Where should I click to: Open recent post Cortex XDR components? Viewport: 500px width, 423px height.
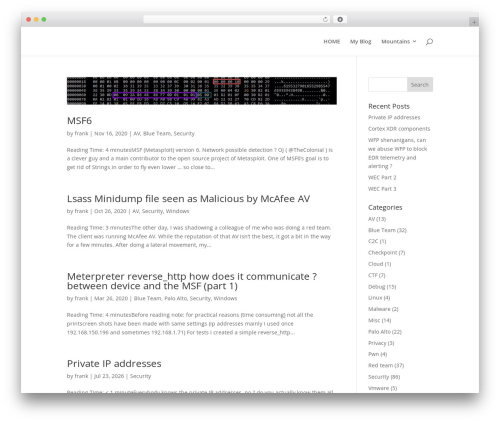point(399,129)
